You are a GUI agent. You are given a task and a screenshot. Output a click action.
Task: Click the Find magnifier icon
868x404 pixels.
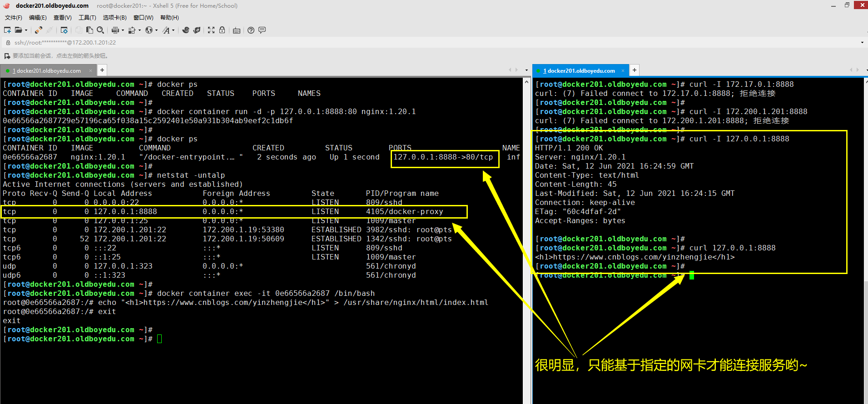pos(100,30)
